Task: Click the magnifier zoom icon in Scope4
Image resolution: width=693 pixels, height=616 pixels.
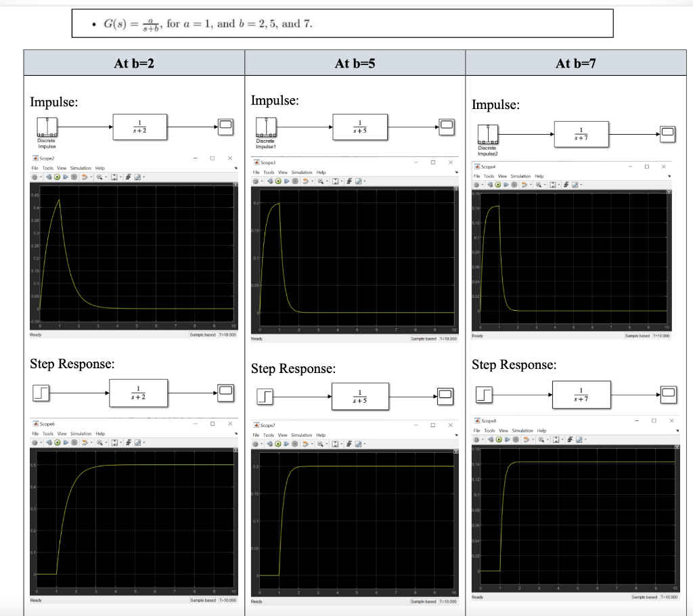Action: [x=539, y=185]
